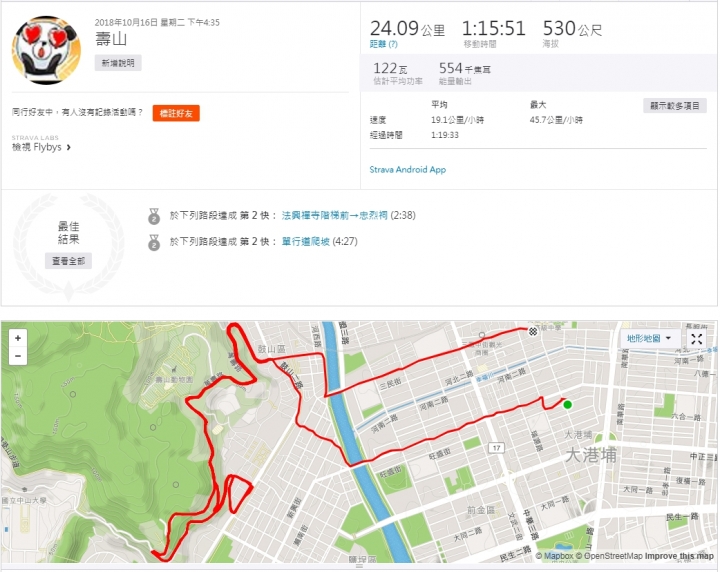The width and height of the screenshot is (720, 572).
Task: Click the medal icon beside 單行道爬坡
Action: tap(154, 242)
